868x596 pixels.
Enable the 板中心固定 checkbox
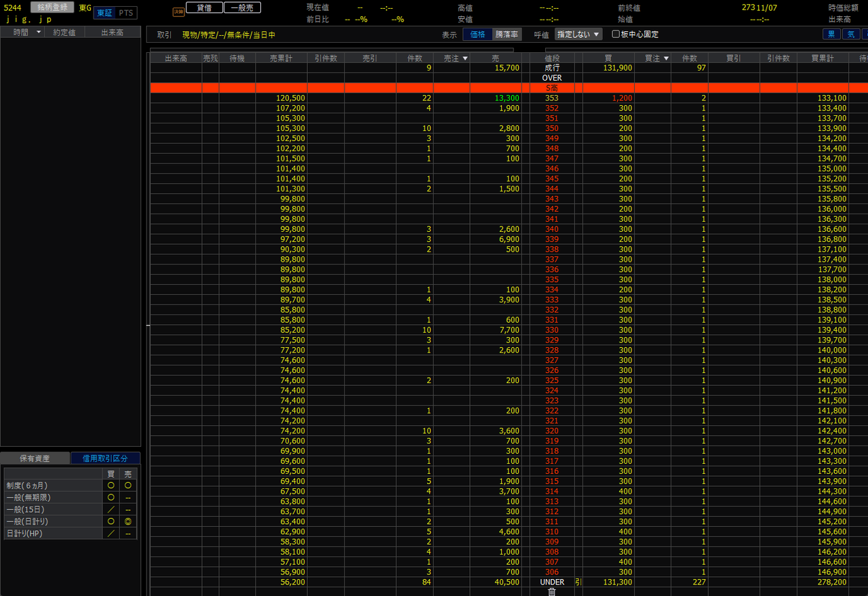click(616, 35)
